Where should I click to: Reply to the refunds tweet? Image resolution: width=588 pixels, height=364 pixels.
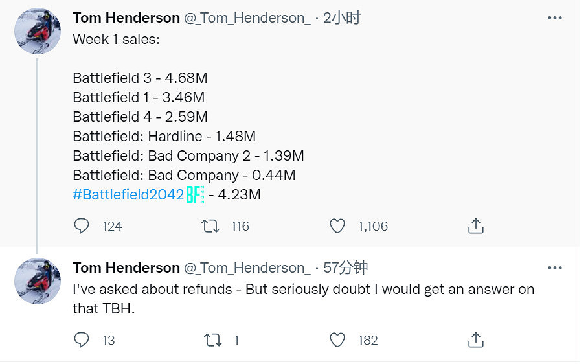click(82, 340)
